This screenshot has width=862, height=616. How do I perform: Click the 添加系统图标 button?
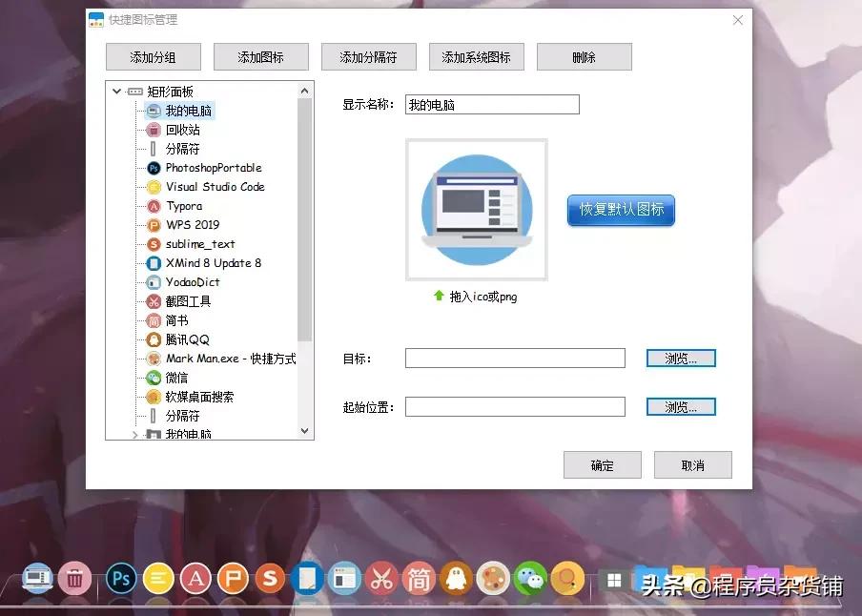(476, 56)
